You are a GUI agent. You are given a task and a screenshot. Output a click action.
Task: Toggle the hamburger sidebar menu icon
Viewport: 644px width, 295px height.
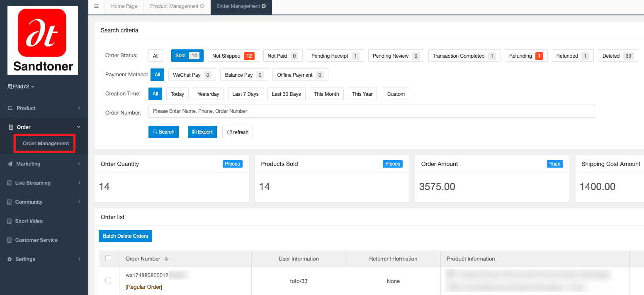pos(96,6)
